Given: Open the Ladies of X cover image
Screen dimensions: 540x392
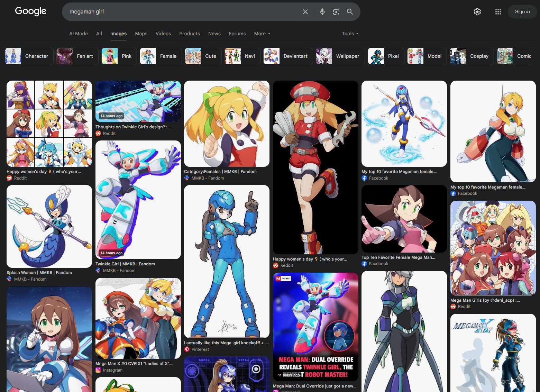Looking at the screenshot, I should pos(138,318).
